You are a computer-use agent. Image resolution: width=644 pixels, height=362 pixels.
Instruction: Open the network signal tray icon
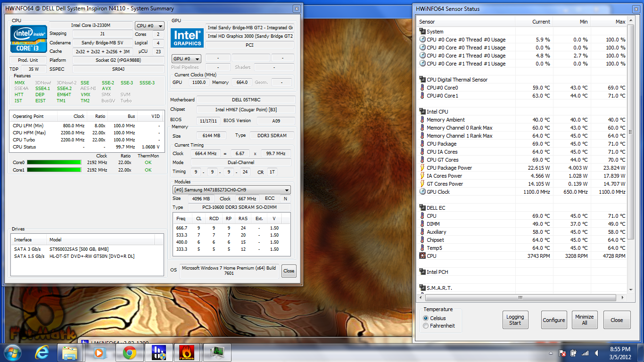click(x=585, y=353)
